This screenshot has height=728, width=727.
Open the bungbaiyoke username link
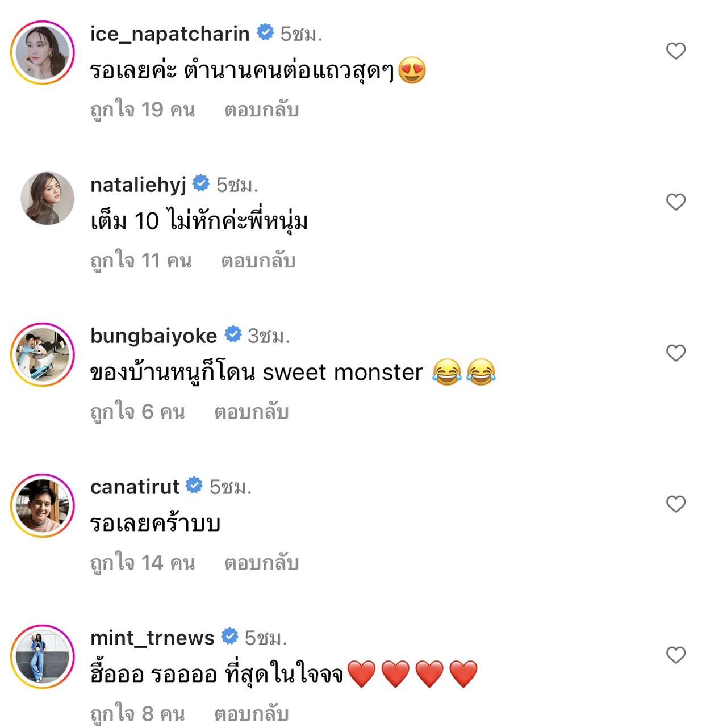153,336
